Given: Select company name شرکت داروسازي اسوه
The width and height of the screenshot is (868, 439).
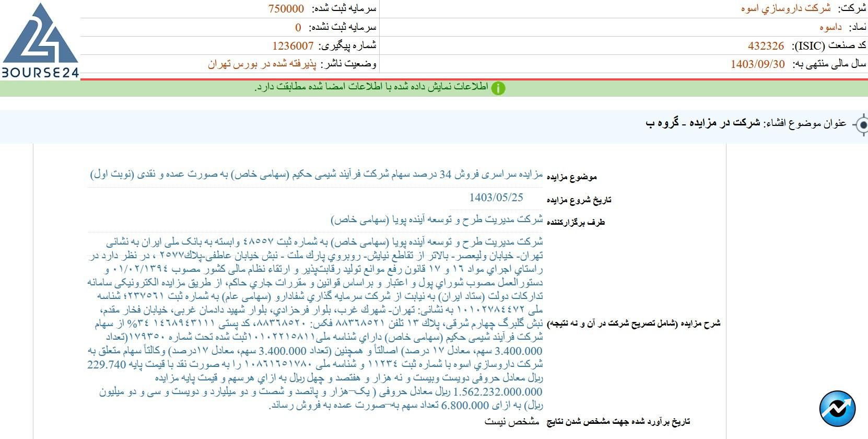Looking at the screenshot, I should tap(785, 8).
